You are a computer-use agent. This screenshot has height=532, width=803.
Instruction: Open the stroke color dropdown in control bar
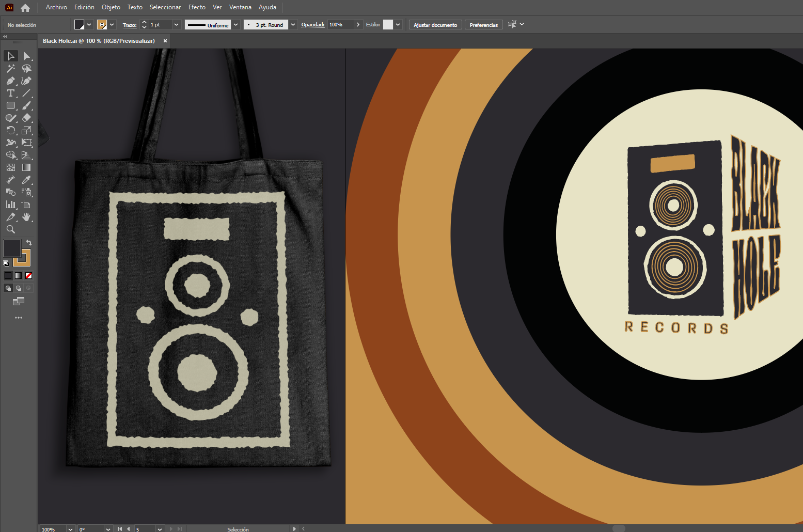click(112, 25)
